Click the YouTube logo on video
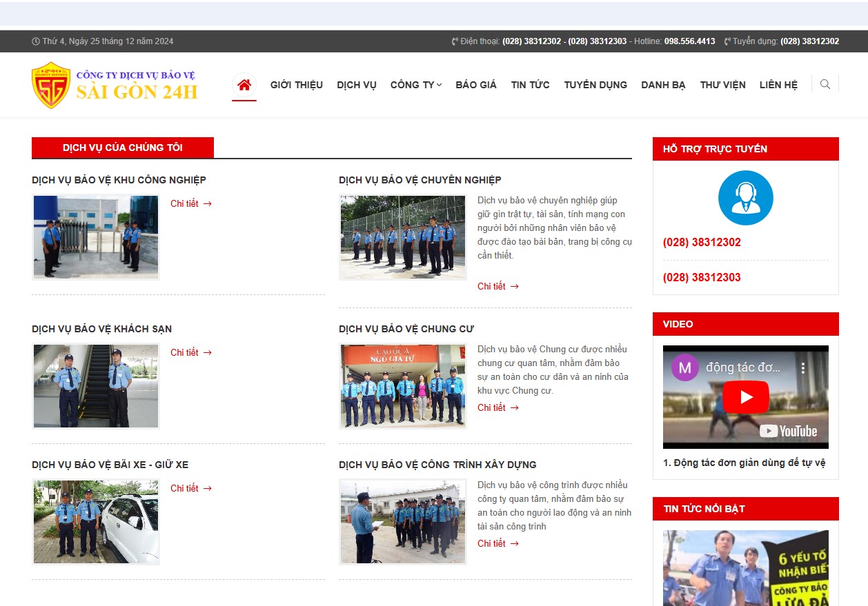 click(789, 432)
